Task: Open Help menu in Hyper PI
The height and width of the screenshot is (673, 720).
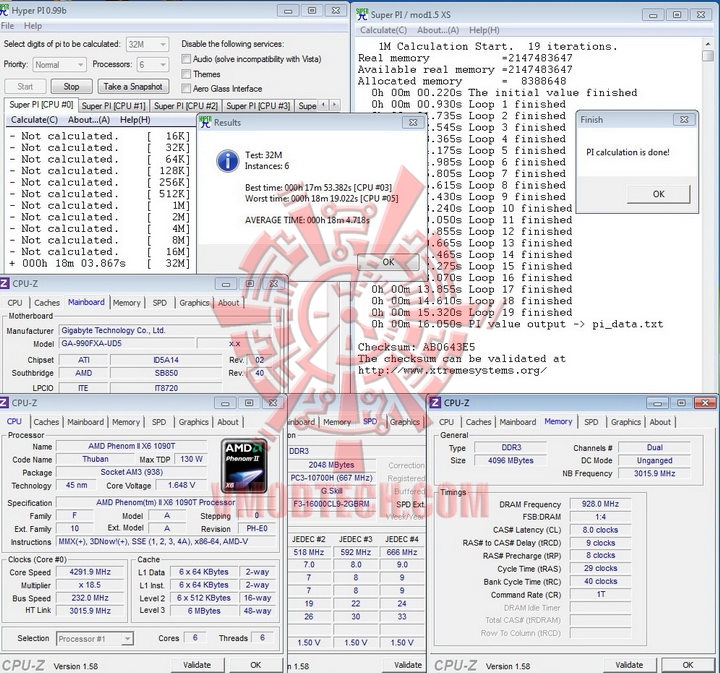Action: pos(33,26)
